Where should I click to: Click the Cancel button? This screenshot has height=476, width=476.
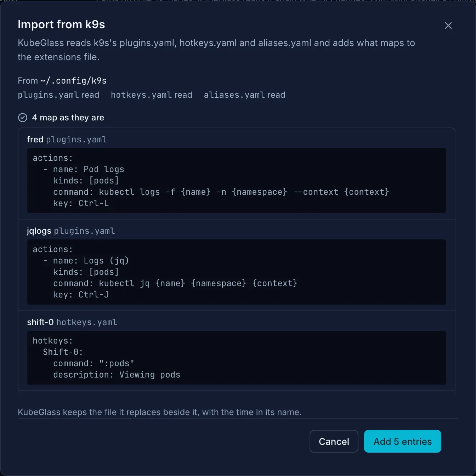(334, 441)
